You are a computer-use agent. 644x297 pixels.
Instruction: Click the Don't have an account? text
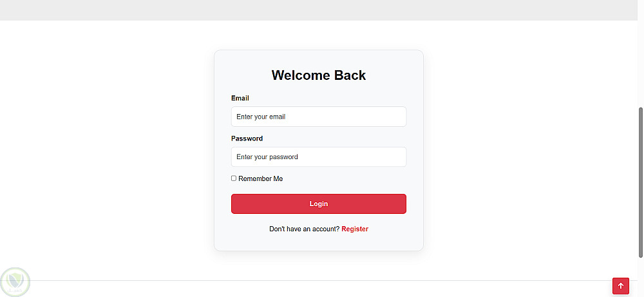[x=305, y=229]
